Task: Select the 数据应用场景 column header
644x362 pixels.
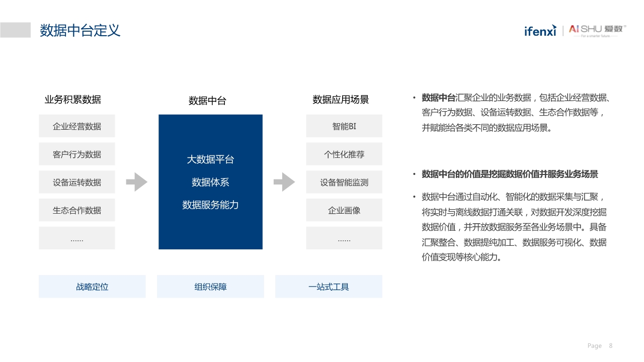Action: pos(340,100)
